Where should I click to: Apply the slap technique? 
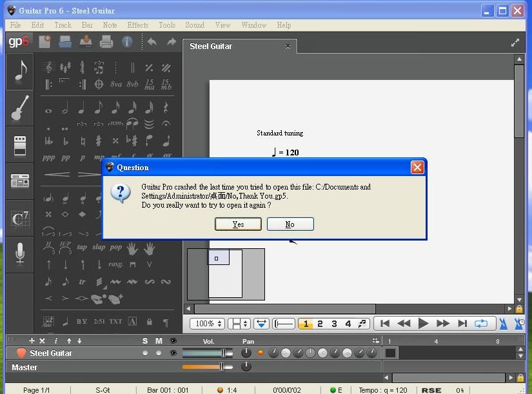(x=99, y=247)
